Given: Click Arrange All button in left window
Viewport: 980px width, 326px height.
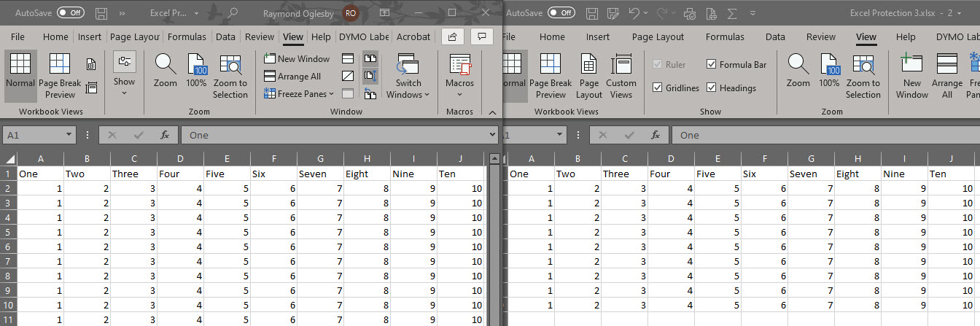Looking at the screenshot, I should [292, 76].
